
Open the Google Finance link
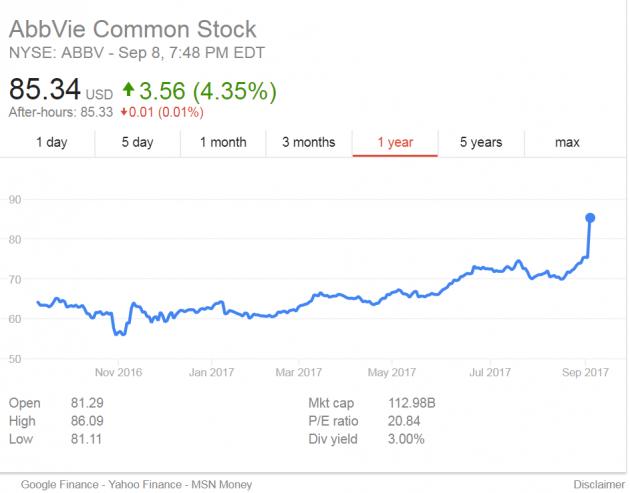pos(56,484)
